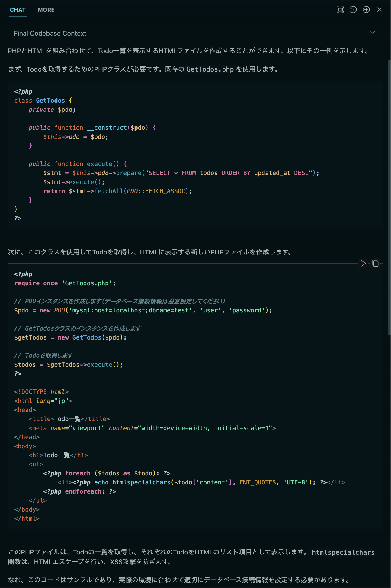Click the final note starting なお、このコード
Viewport: 391px width, 588px height.
point(179,580)
